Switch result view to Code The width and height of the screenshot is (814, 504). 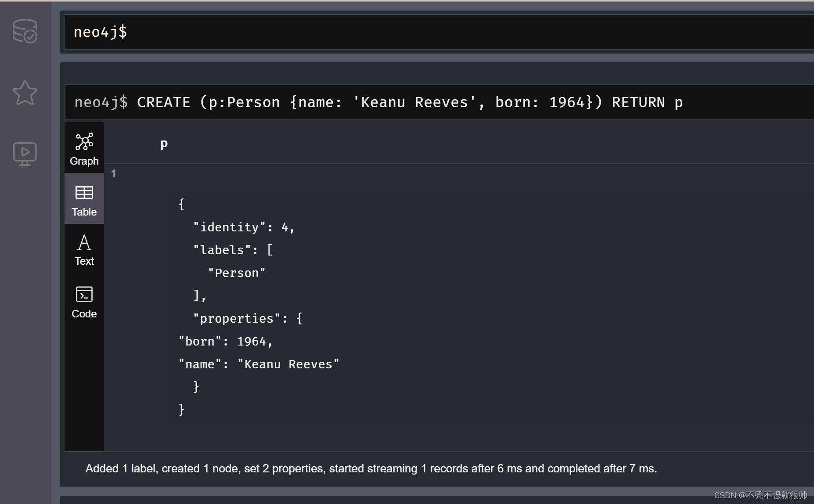click(84, 301)
